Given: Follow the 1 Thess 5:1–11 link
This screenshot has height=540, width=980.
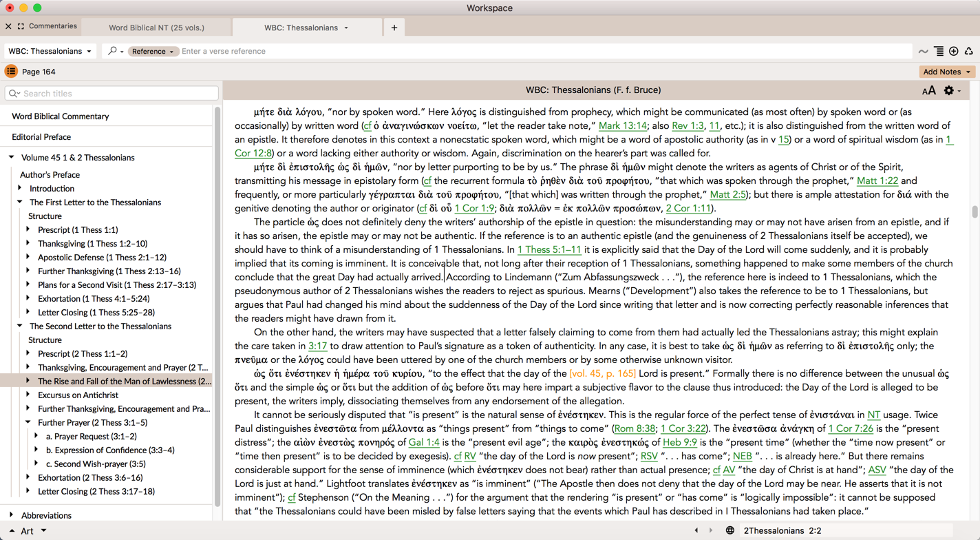Looking at the screenshot, I should [x=549, y=250].
